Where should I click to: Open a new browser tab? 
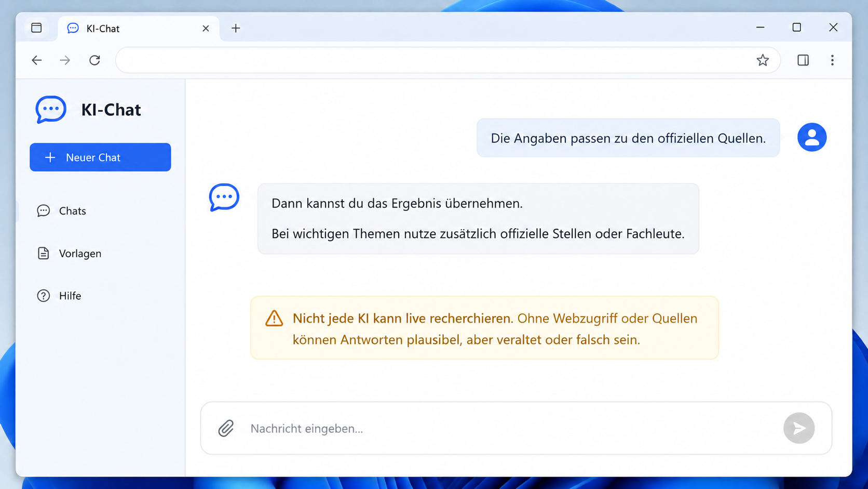pyautogui.click(x=236, y=28)
